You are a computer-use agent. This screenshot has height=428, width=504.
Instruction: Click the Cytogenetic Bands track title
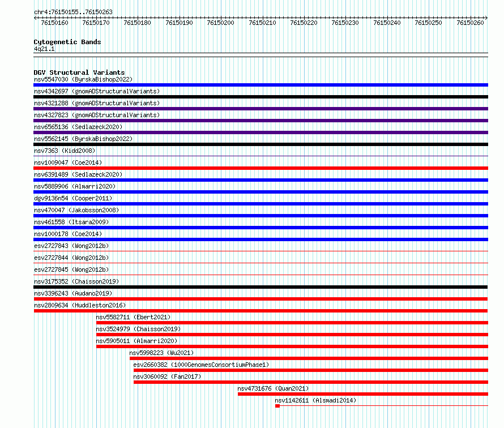pyautogui.click(x=67, y=42)
